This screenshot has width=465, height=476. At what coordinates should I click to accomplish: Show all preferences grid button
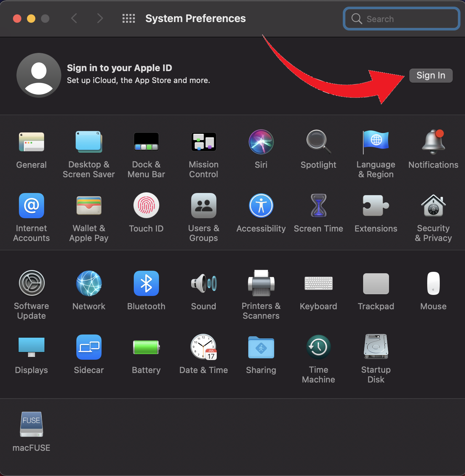[x=129, y=19]
